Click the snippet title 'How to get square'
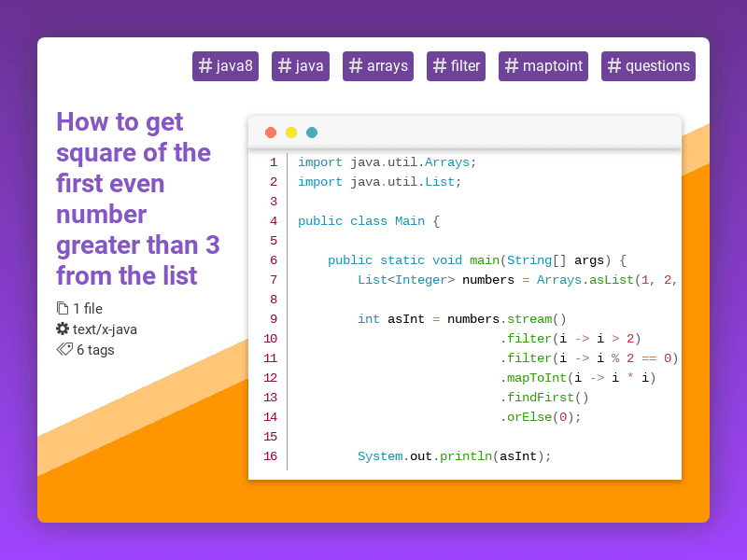747x560 pixels. tap(137, 199)
